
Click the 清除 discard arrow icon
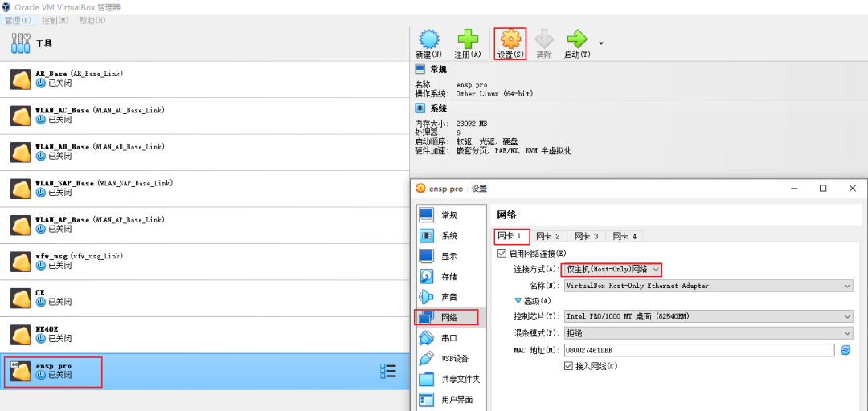point(544,39)
